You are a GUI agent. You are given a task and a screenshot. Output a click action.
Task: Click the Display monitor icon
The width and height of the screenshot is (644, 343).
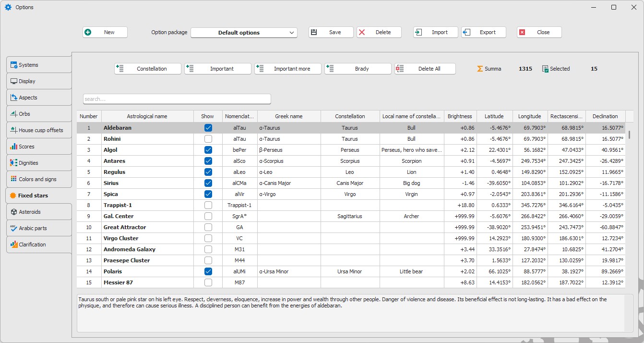14,81
